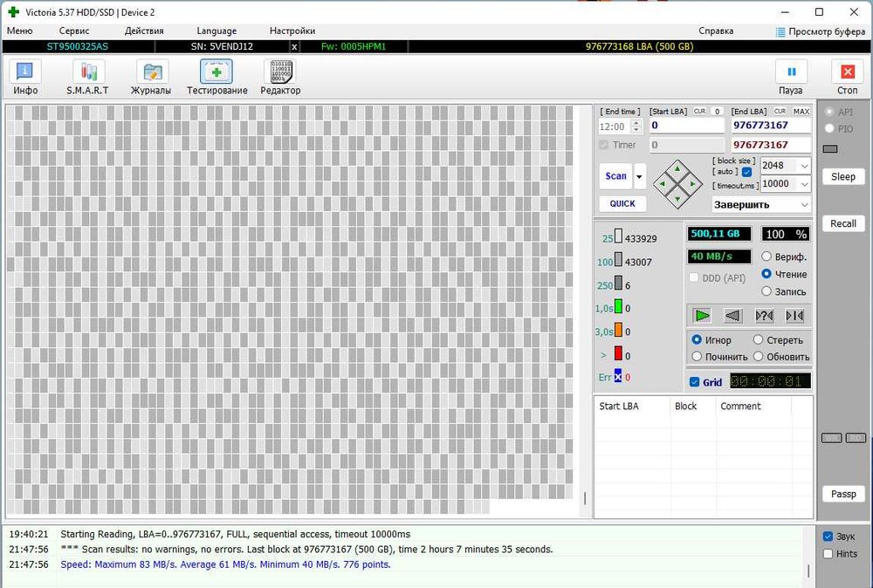Screen dimensions: 873x588
Task: Click the log panel scrollbar
Action: coord(808,571)
